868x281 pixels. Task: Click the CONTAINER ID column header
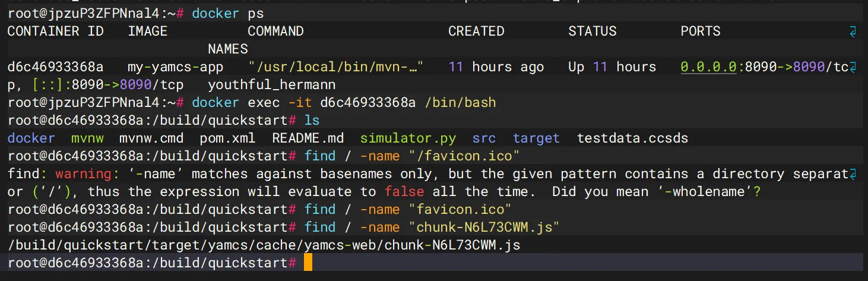click(55, 31)
